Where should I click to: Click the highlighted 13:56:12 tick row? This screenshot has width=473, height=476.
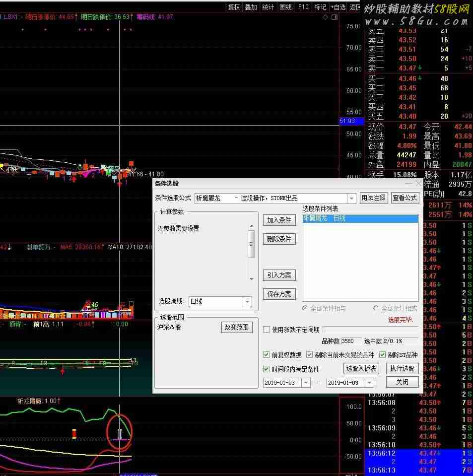(419, 453)
